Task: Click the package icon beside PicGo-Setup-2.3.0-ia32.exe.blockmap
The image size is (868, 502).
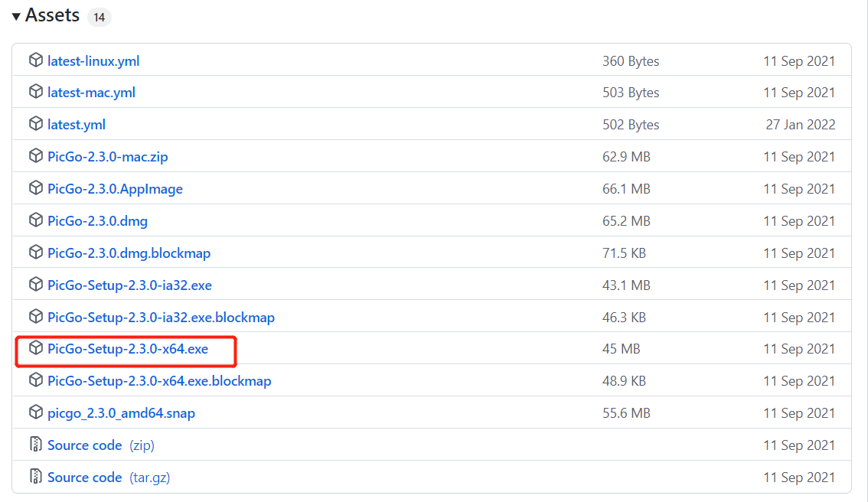Action: (x=36, y=316)
